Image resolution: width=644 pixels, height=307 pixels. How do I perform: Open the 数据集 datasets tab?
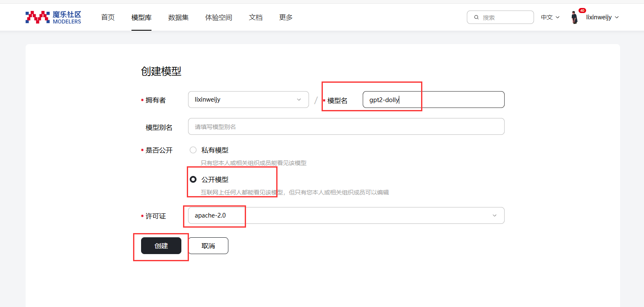[178, 17]
